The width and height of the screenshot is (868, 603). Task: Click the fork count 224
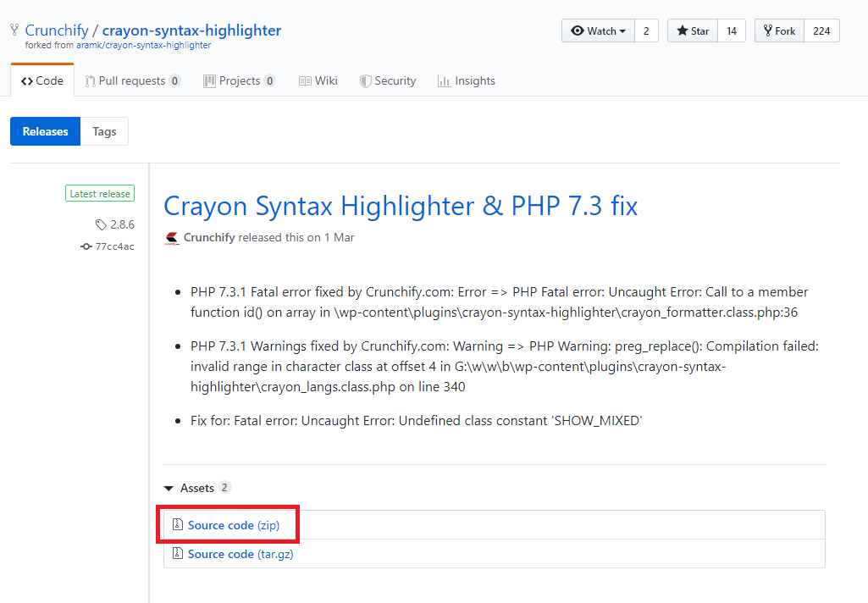pos(821,31)
